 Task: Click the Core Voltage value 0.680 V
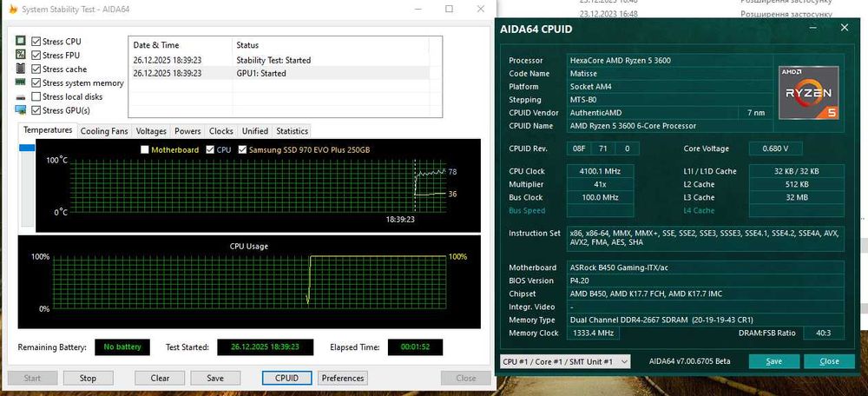click(775, 148)
